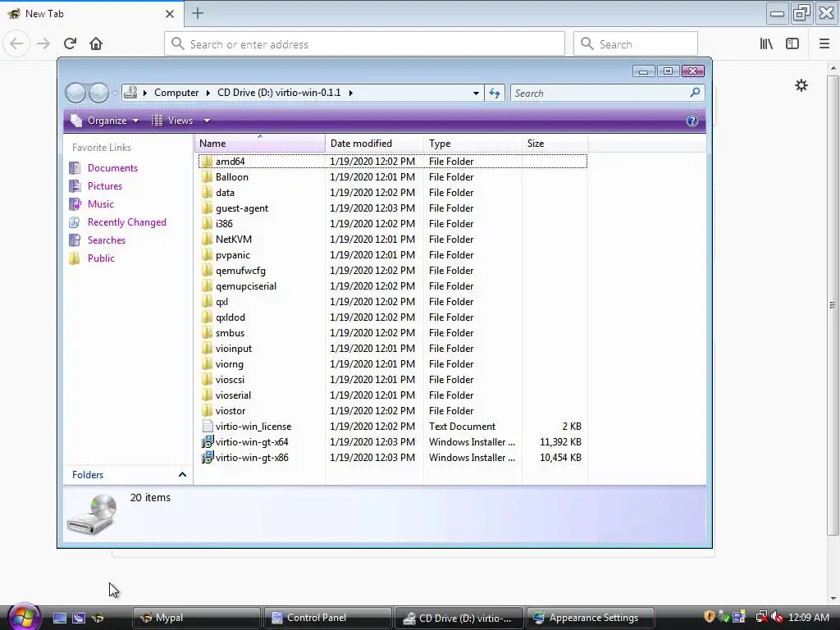Expand arrow after CD Drive breadcrumb
The height and width of the screenshot is (630, 840).
[x=351, y=93]
